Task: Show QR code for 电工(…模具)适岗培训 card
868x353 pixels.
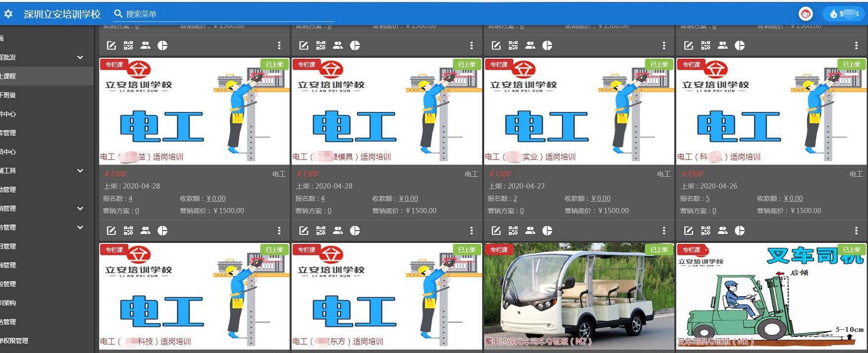Action: click(321, 231)
